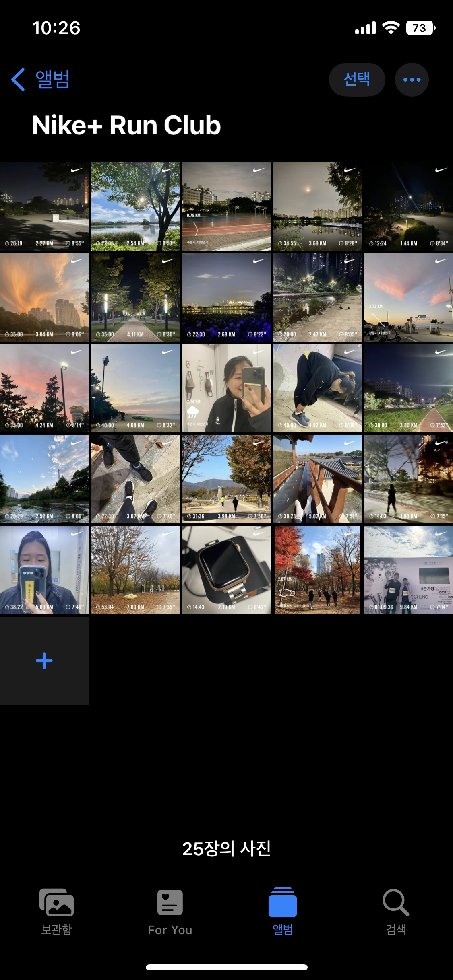This screenshot has width=453, height=980.
Task: Open the 9.84 KM race finish photo
Action: point(409,570)
